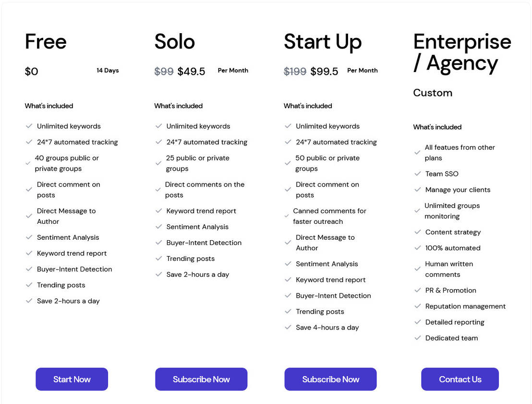The height and width of the screenshot is (404, 532).
Task: Click the Contact Us button
Action: pos(459,379)
